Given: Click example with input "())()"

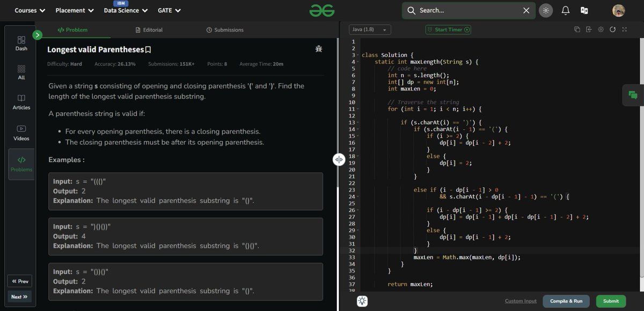Looking at the screenshot, I should 186,282.
